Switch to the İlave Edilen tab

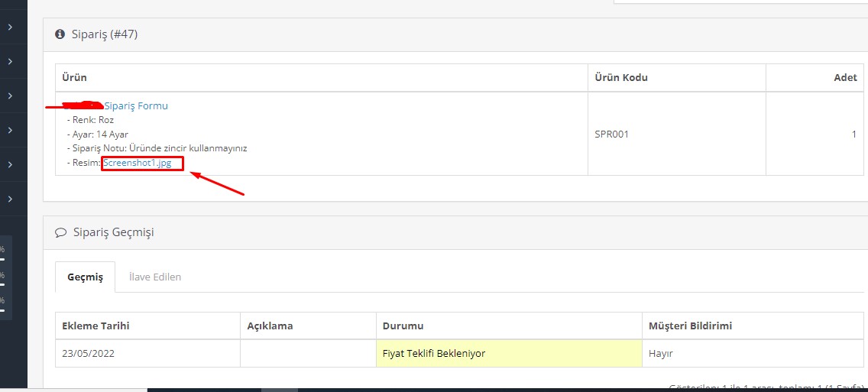pyautogui.click(x=154, y=277)
